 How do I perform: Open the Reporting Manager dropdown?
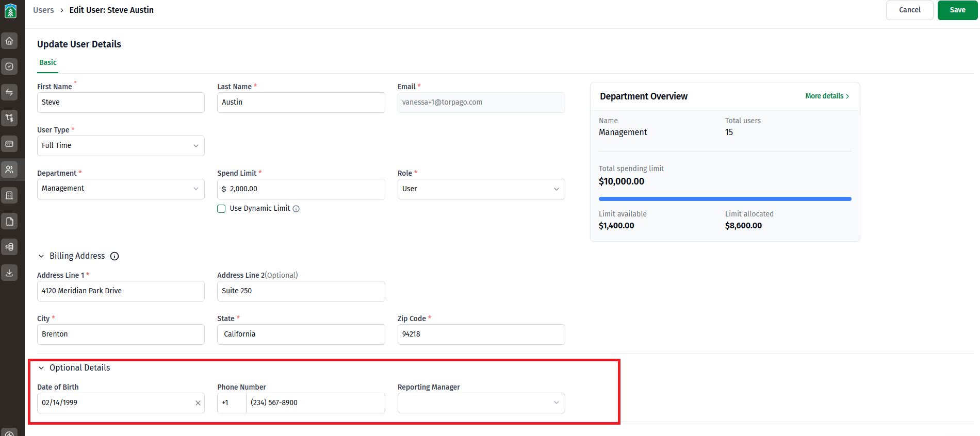pyautogui.click(x=481, y=403)
